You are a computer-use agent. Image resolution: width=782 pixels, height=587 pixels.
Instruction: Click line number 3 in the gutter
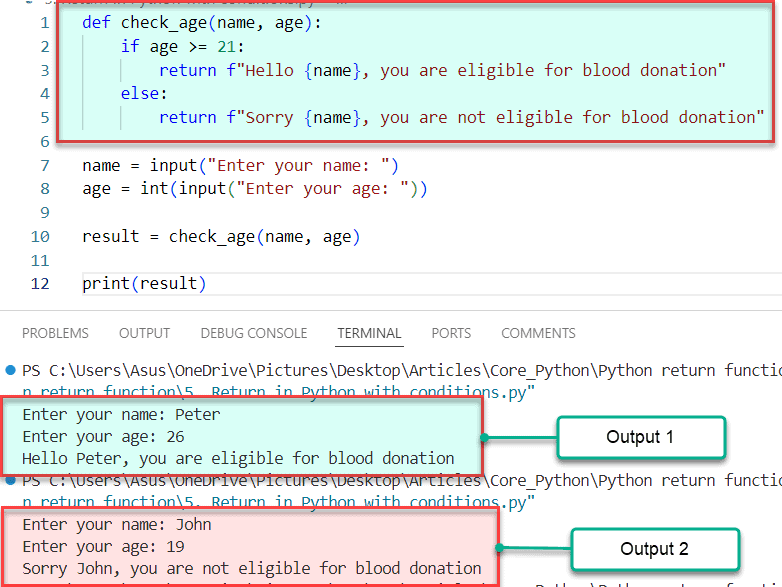pyautogui.click(x=45, y=70)
